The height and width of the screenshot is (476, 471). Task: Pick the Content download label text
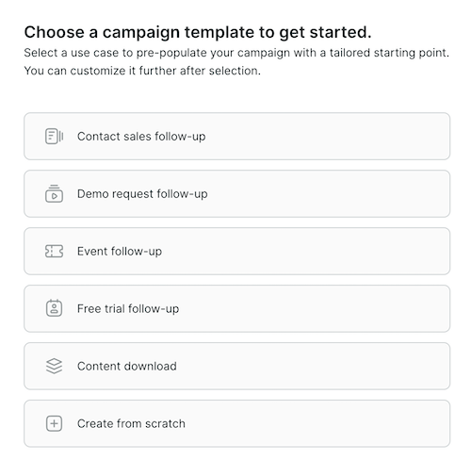point(127,367)
